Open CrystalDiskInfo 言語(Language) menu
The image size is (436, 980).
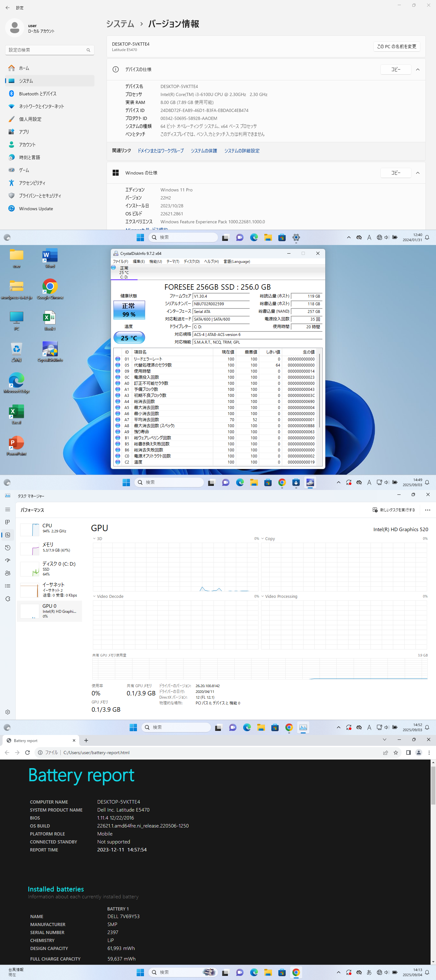point(237,261)
